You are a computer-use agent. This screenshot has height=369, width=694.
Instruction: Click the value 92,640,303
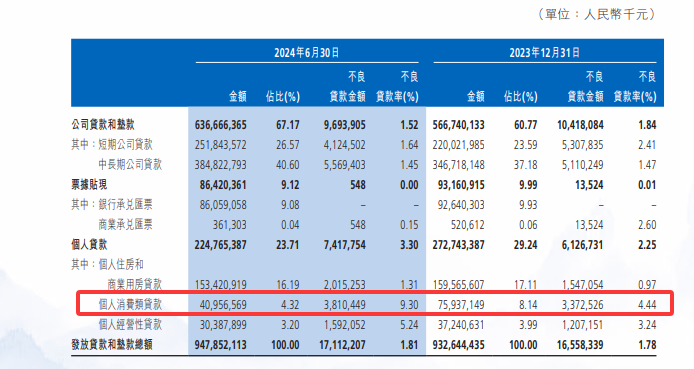click(x=461, y=205)
